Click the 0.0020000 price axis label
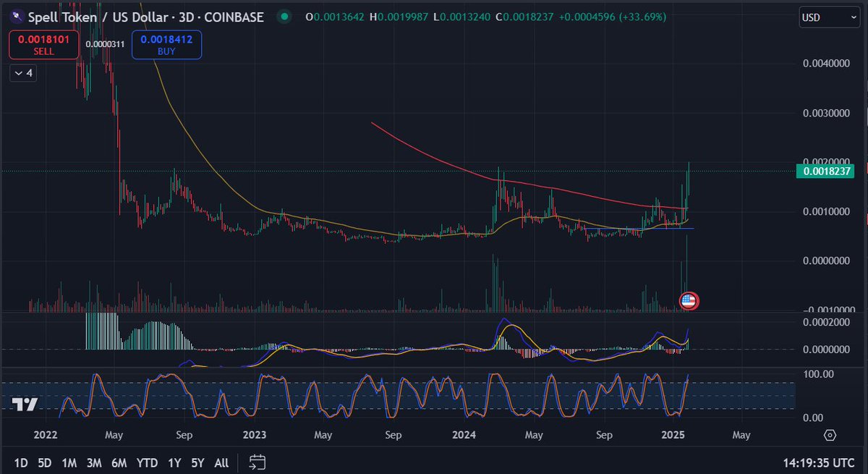This screenshot has width=868, height=474. point(827,162)
